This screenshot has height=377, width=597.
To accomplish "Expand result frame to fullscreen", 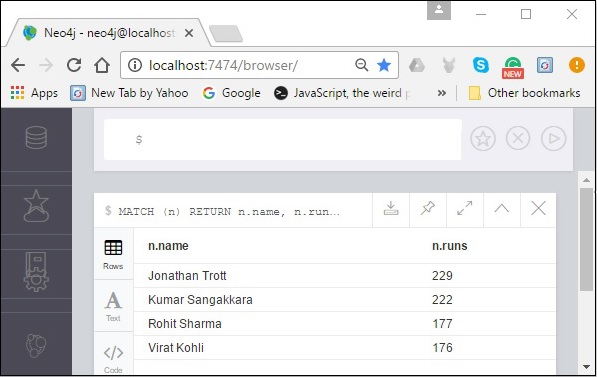I will (x=465, y=208).
